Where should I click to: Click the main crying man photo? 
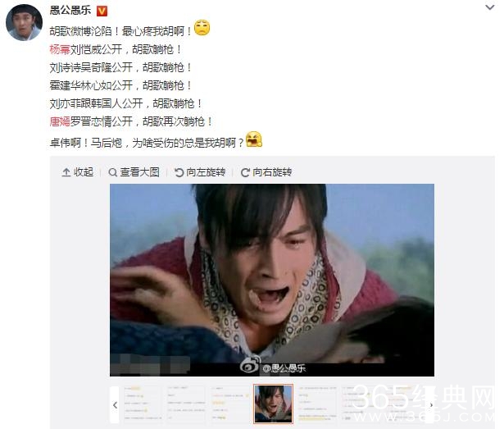(x=272, y=280)
